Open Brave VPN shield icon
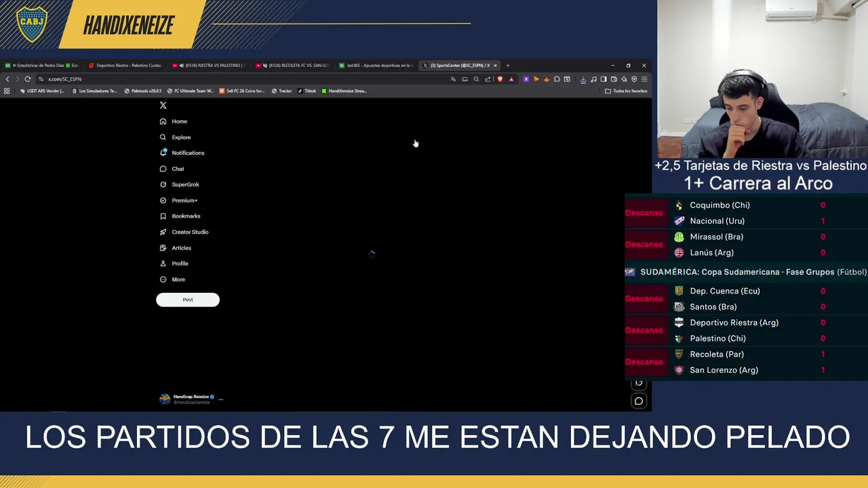Image resolution: width=868 pixels, height=488 pixels. pos(634,79)
